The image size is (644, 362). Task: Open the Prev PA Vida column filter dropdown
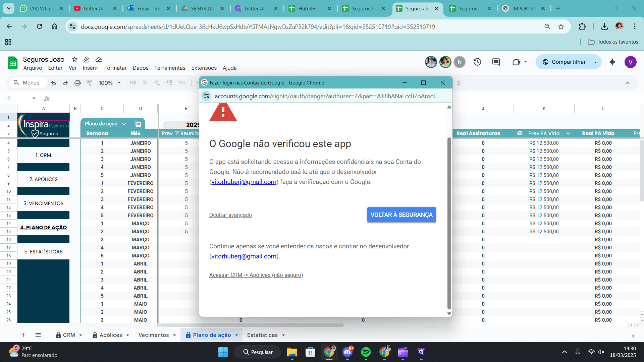pyautogui.click(x=568, y=133)
